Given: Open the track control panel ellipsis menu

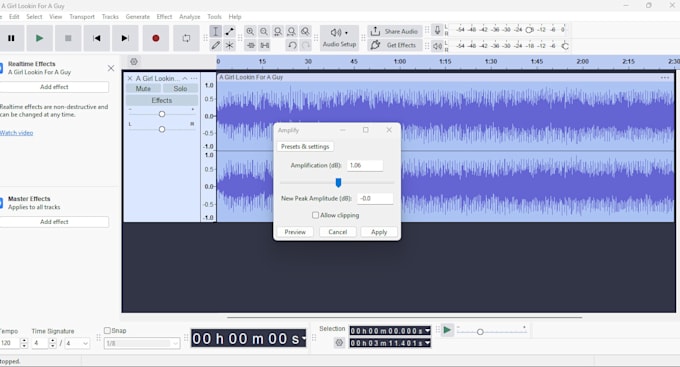Looking at the screenshot, I should (x=194, y=79).
